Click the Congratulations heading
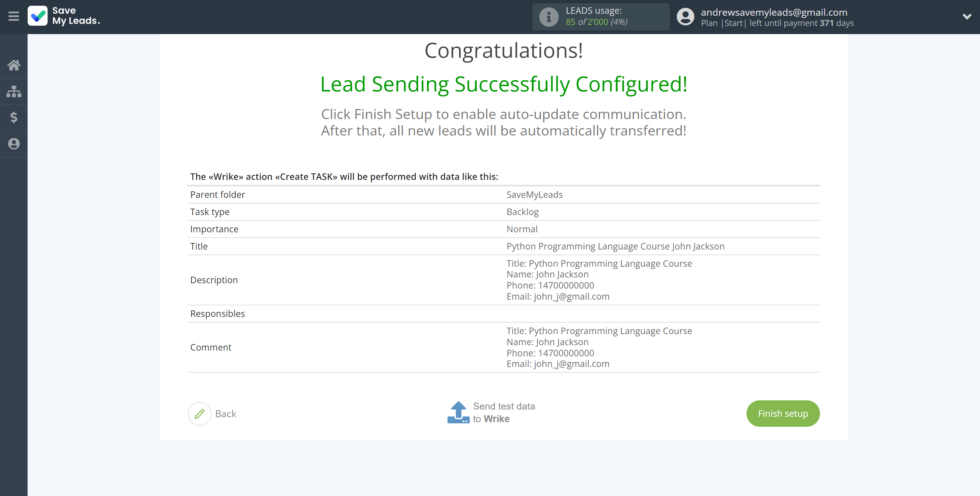Viewport: 980px width, 496px height. point(503,50)
